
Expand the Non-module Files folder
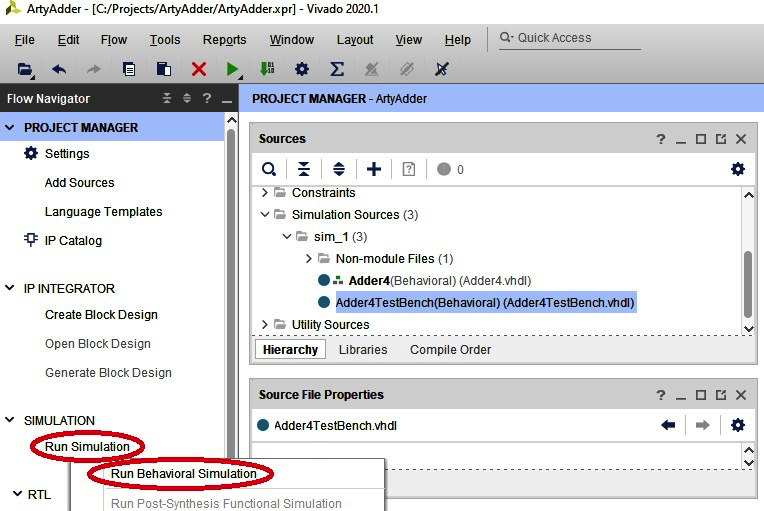[x=309, y=259]
